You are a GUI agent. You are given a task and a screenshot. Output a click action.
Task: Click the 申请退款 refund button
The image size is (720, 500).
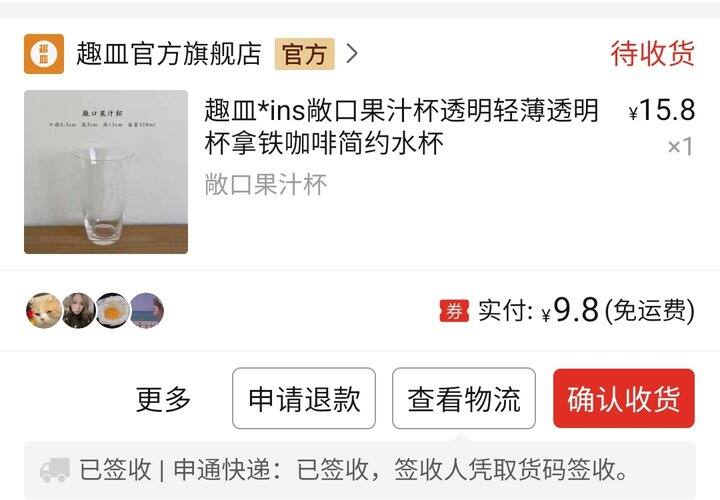[304, 398]
